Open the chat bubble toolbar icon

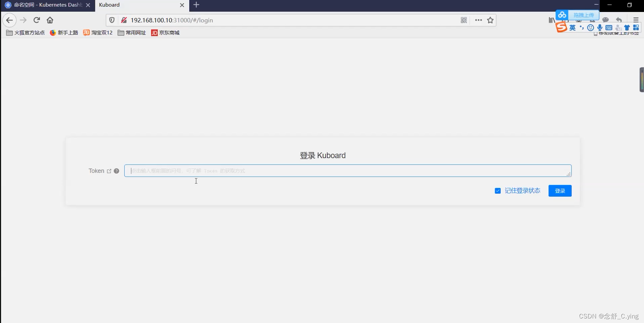click(x=605, y=20)
